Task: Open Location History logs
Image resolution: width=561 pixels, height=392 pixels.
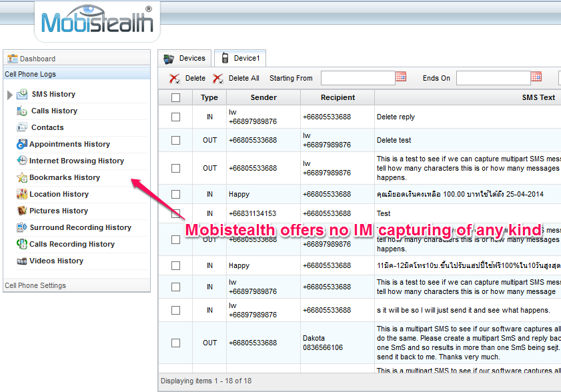Action: click(x=59, y=194)
